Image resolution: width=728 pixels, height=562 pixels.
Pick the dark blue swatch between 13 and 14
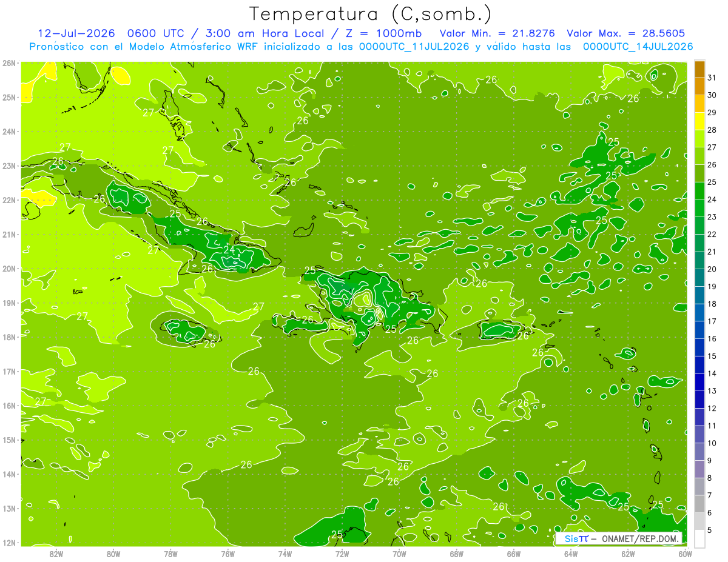(699, 382)
